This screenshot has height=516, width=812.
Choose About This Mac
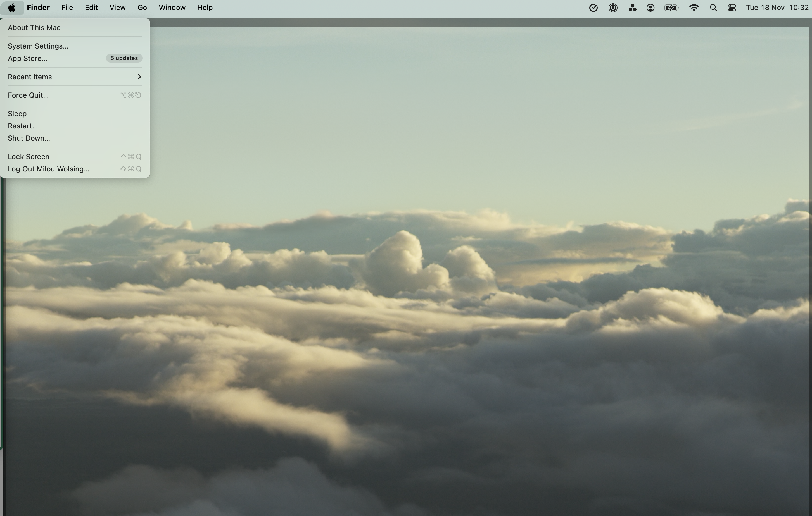click(34, 28)
